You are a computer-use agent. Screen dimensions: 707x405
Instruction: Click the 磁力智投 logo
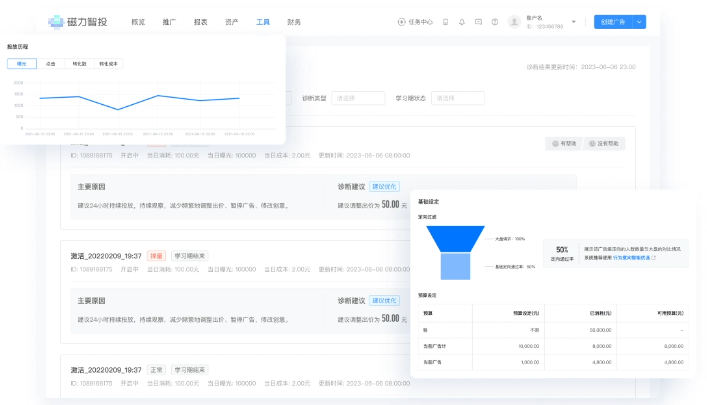[x=78, y=22]
